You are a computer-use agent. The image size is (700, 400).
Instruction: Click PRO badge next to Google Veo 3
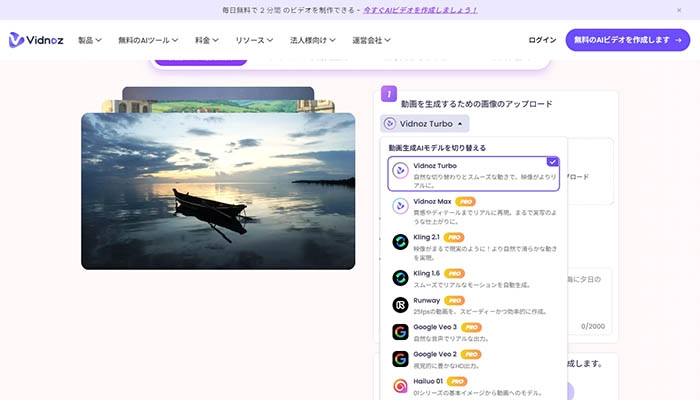click(x=471, y=328)
